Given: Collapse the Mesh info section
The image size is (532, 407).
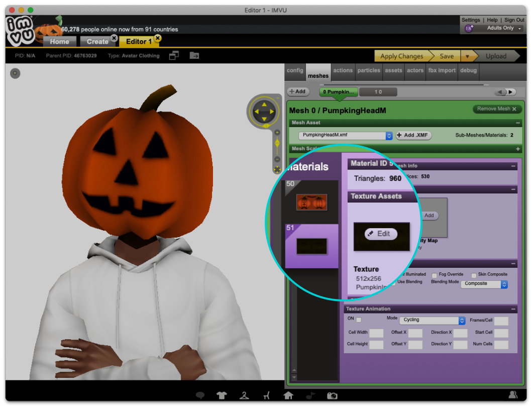Looking at the screenshot, I should click(513, 166).
